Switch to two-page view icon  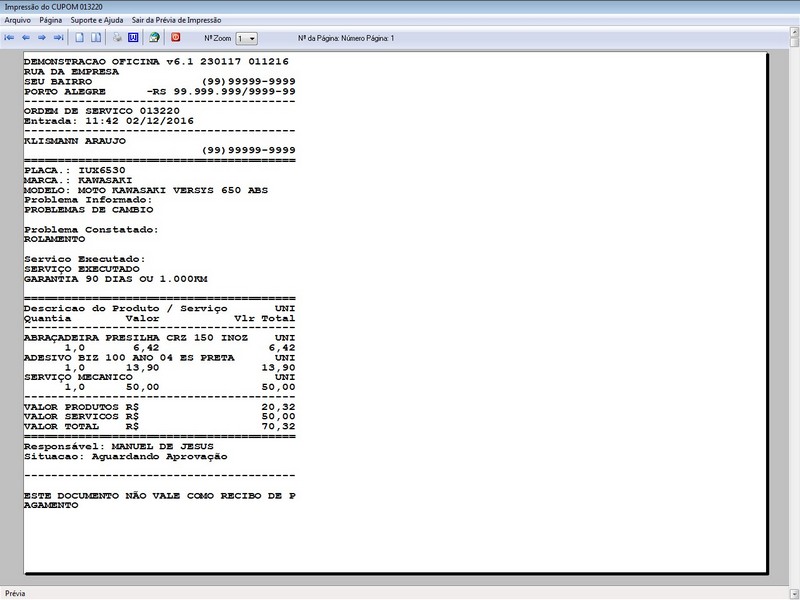pos(96,38)
